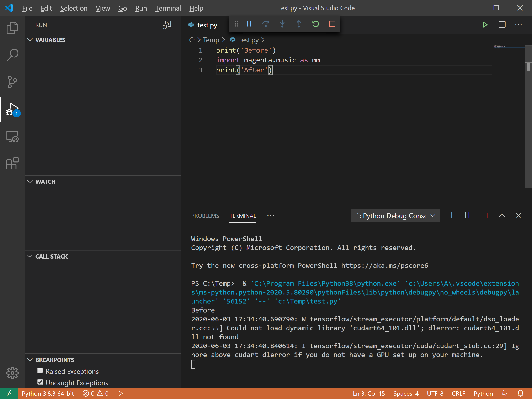Open the Extensions sidebar view

[12, 164]
